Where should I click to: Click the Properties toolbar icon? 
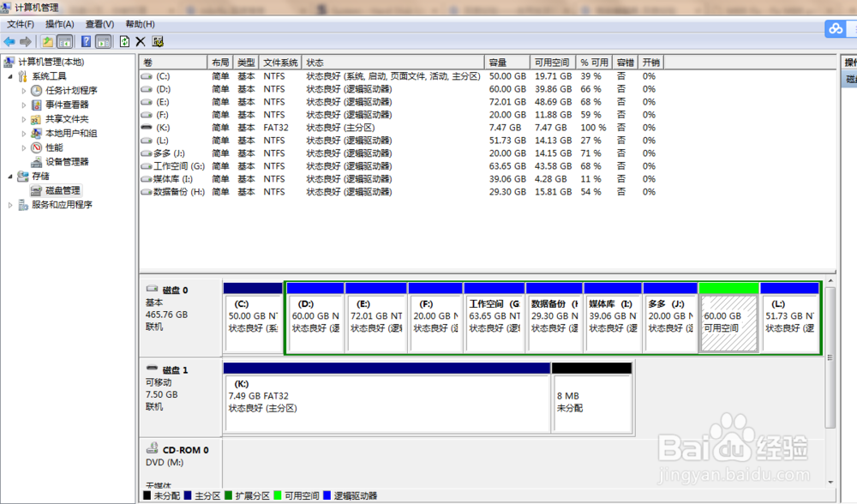point(158,41)
